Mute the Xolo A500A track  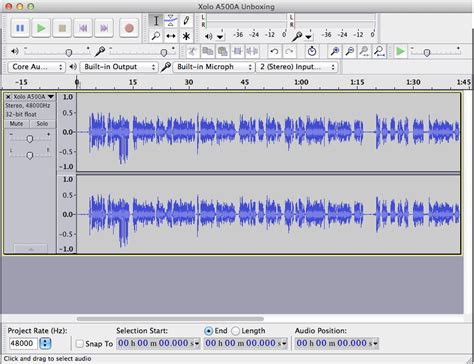pos(16,124)
